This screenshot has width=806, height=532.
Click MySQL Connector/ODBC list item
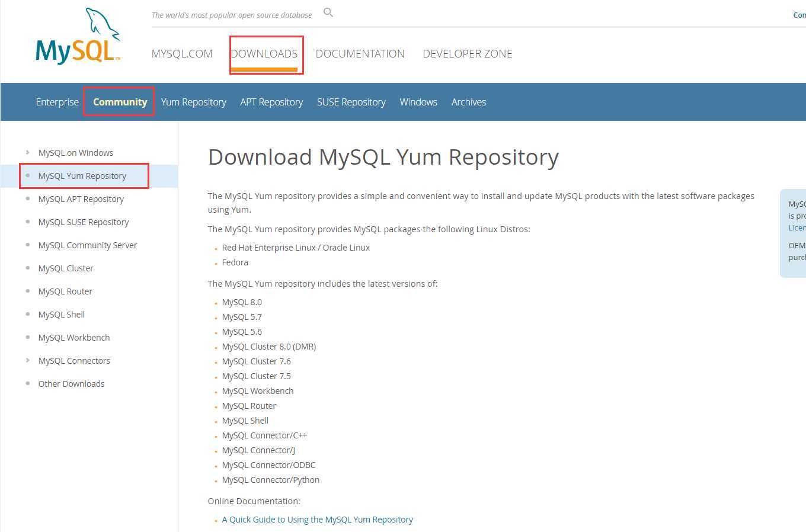coord(269,465)
